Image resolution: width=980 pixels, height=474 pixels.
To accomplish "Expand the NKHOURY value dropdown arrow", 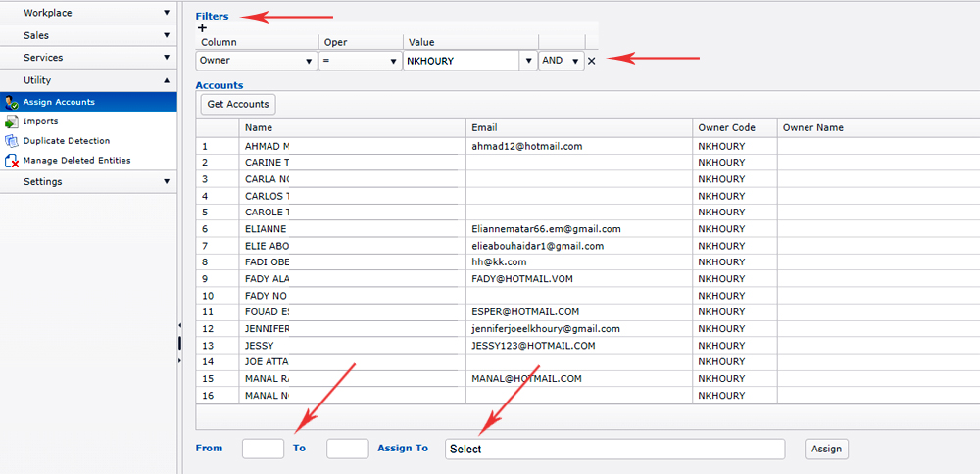I will (528, 61).
